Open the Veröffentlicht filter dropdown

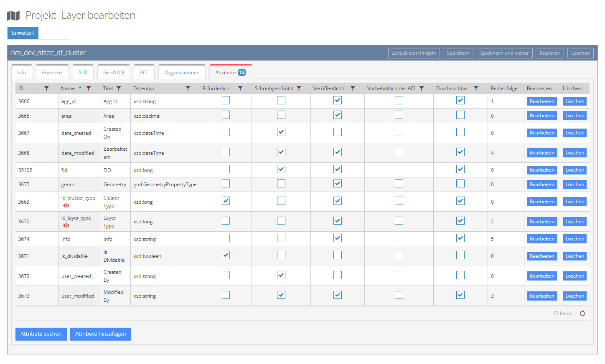pyautogui.click(x=353, y=88)
